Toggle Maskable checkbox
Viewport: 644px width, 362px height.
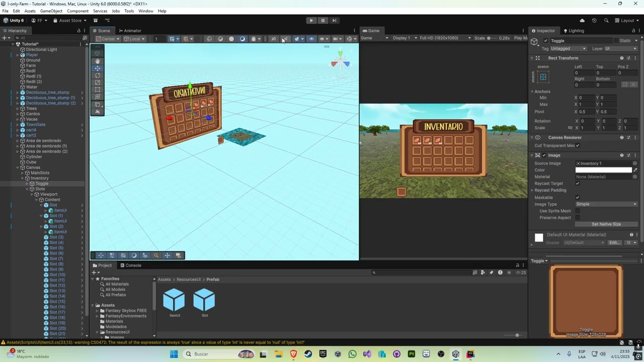tap(578, 198)
